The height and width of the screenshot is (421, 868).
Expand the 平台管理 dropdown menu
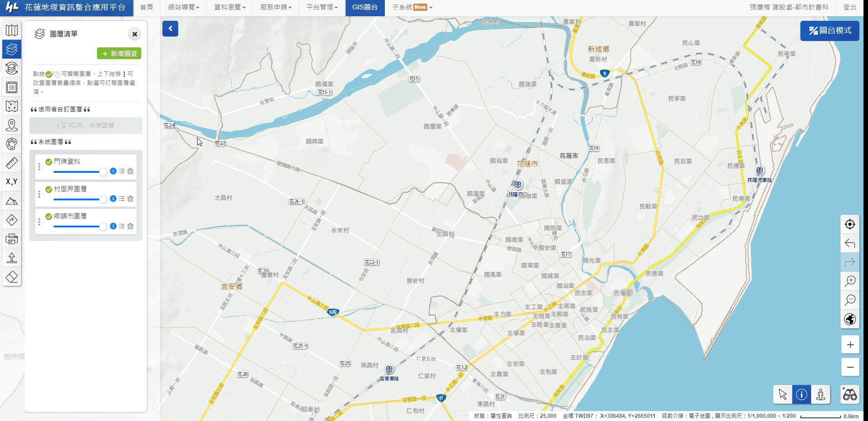(322, 7)
